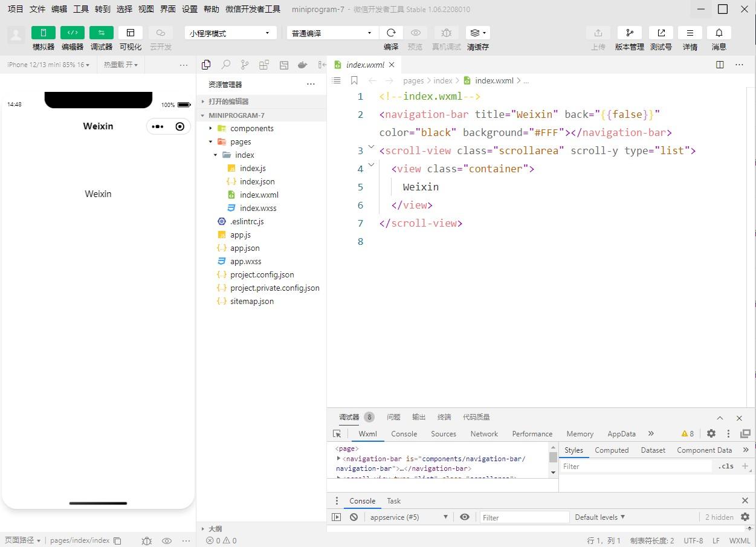
Task: Fold the scroll-view tag on line 3
Action: pos(371,146)
